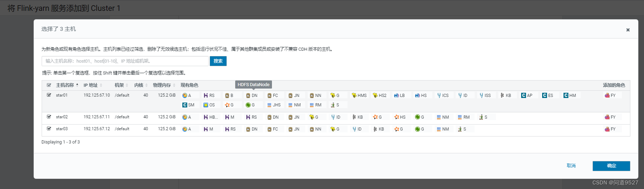Click the star03 host name
Viewport: 644px width, 189px height.
tap(62, 129)
